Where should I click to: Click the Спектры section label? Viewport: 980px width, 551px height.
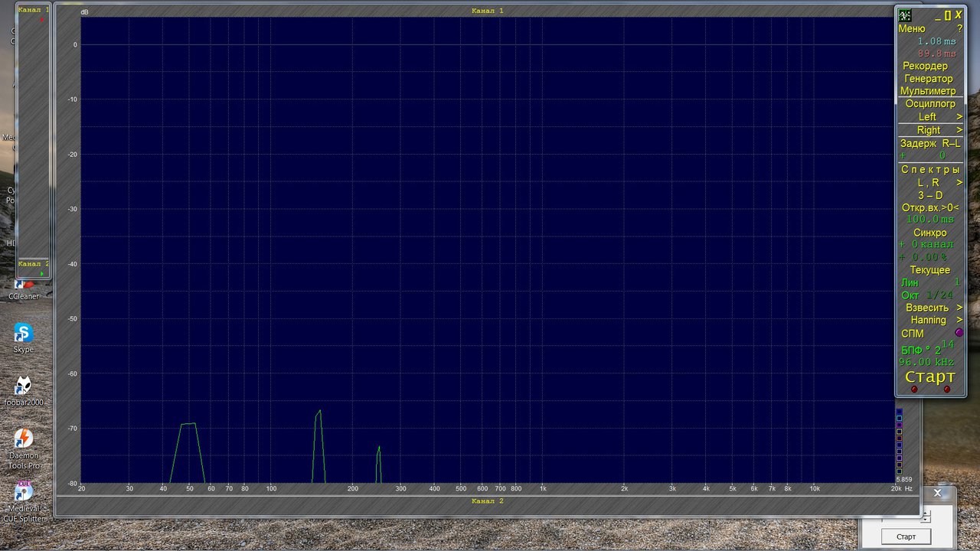(930, 169)
